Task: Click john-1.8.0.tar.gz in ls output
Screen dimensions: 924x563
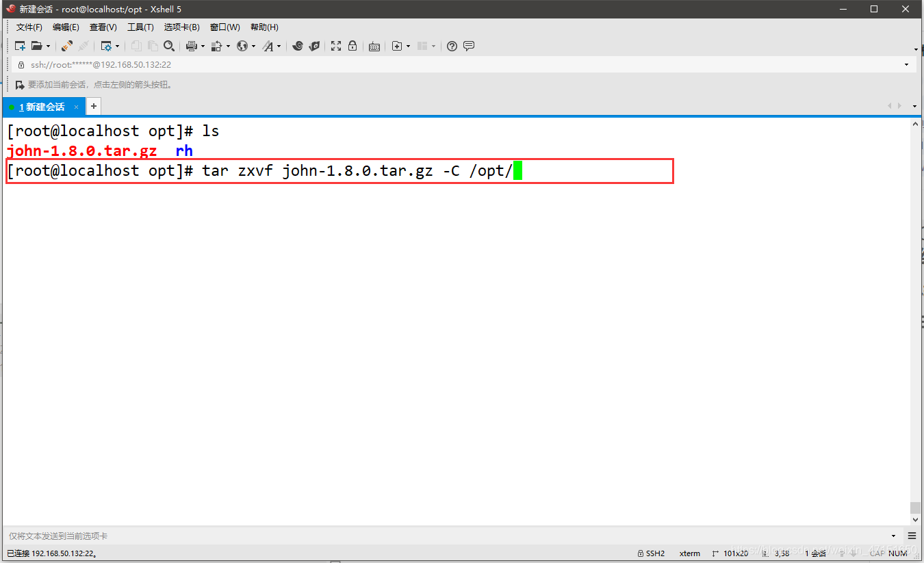Action: click(81, 151)
